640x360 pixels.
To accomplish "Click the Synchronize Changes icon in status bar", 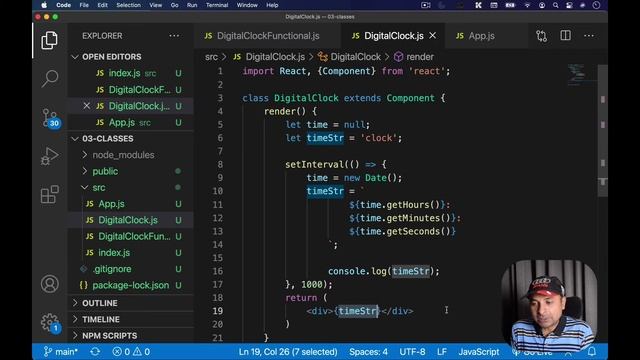I will [95, 351].
